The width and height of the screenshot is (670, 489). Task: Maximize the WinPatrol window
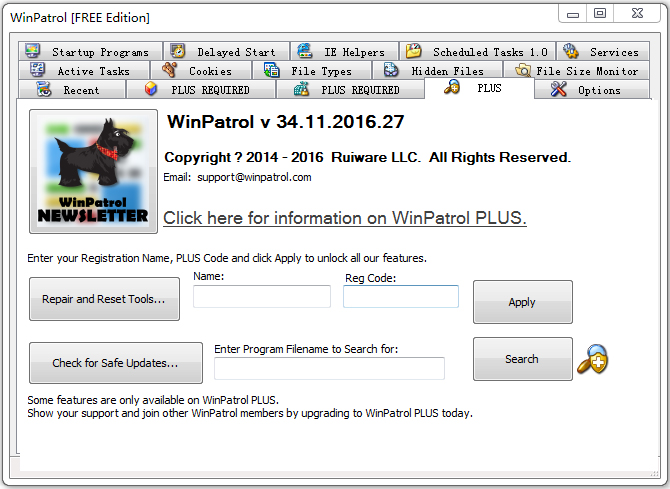(600, 14)
